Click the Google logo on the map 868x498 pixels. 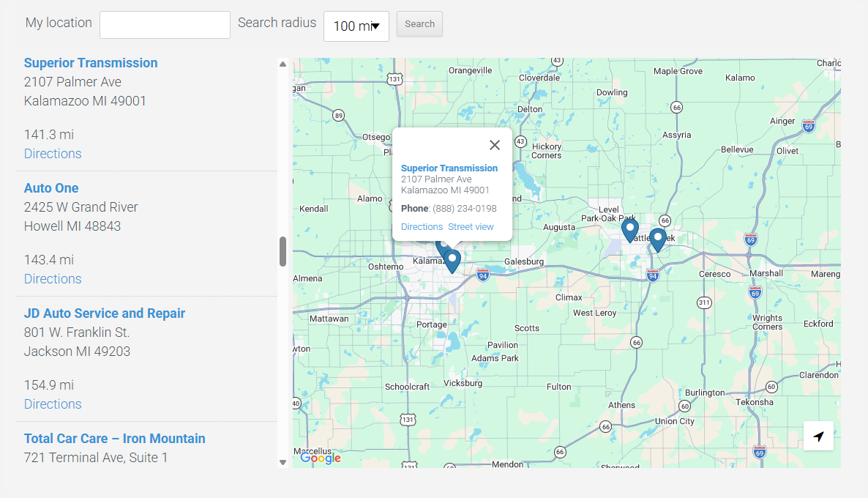(321, 458)
